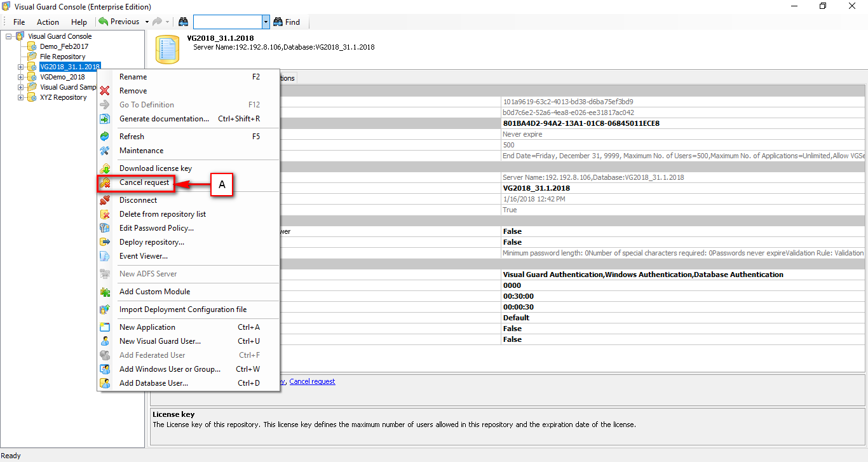Click the Download license key icon
868x462 pixels.
pyautogui.click(x=105, y=168)
